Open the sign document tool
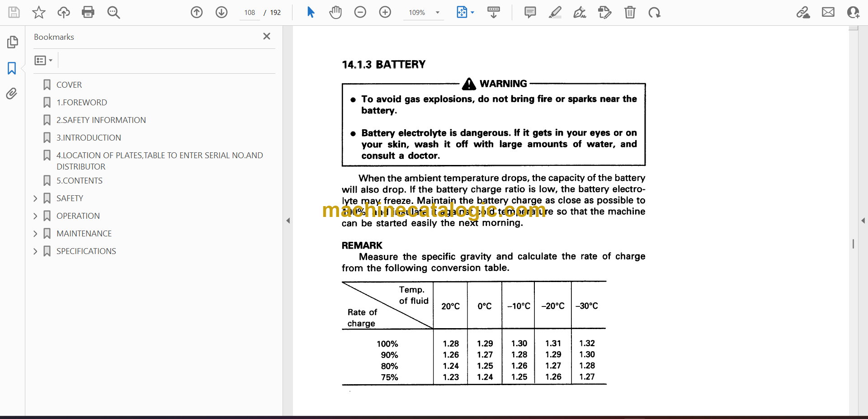The image size is (868, 419). [x=580, y=12]
